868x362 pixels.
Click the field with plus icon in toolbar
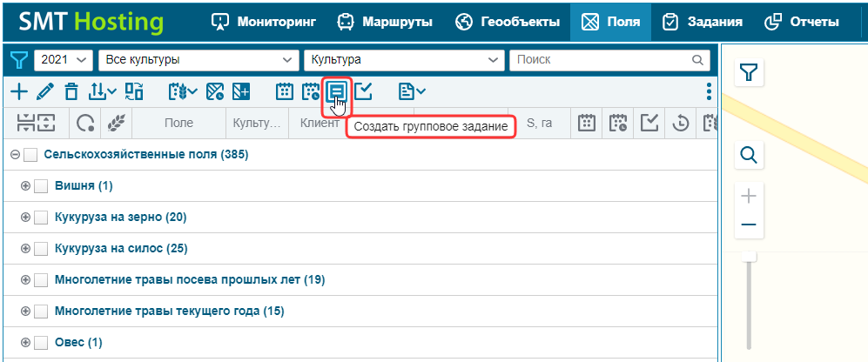click(241, 91)
